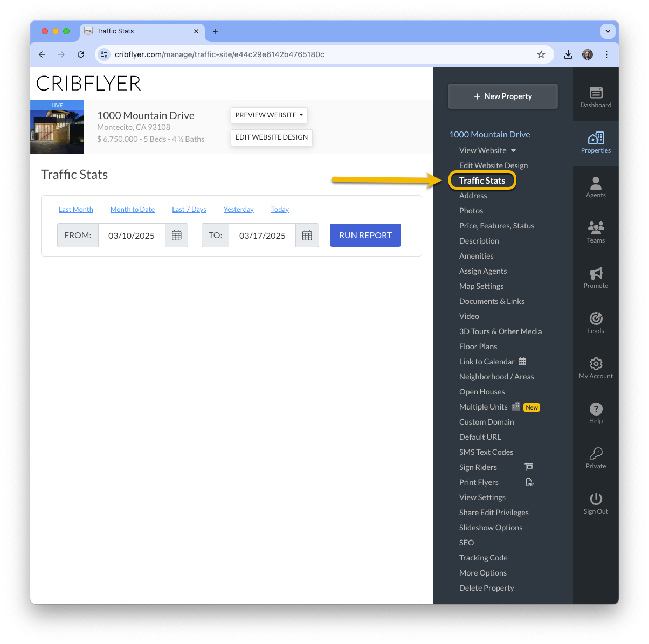Image resolution: width=649 pixels, height=644 pixels.
Task: Click the TO date input field
Action: (x=263, y=236)
